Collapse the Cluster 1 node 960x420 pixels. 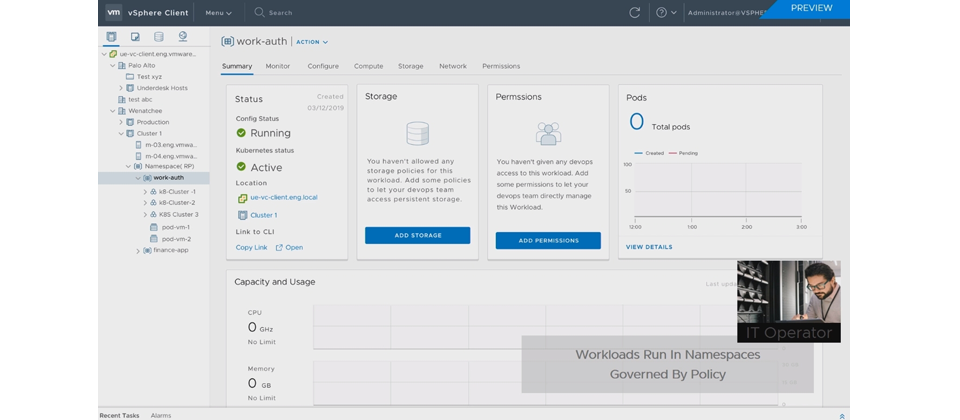[x=121, y=133]
